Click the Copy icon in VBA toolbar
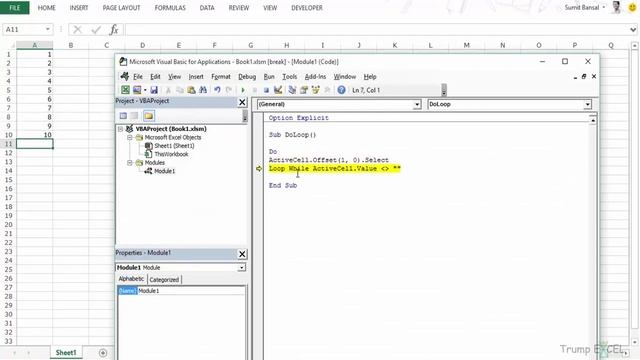640x360 pixels. pyautogui.click(x=180, y=90)
